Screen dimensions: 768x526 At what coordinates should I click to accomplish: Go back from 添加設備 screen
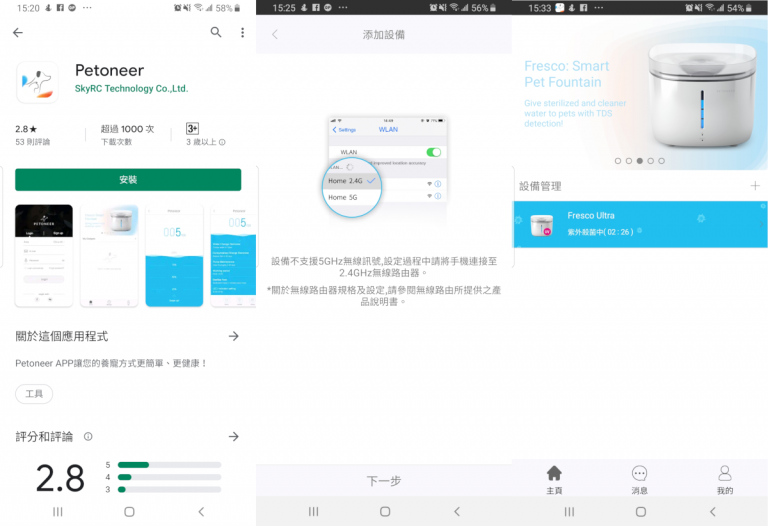click(x=275, y=34)
